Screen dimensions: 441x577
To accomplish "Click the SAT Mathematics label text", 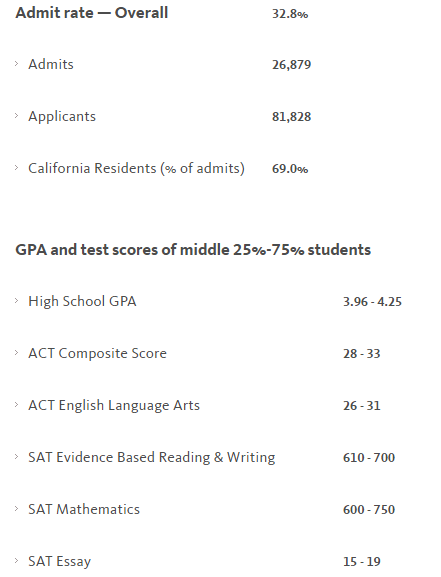I will click(84, 509).
